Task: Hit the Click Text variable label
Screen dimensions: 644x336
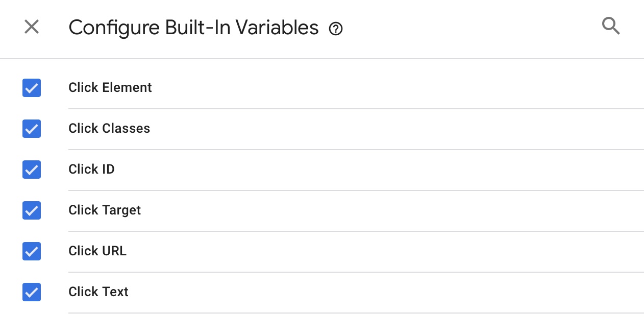Action: tap(98, 292)
